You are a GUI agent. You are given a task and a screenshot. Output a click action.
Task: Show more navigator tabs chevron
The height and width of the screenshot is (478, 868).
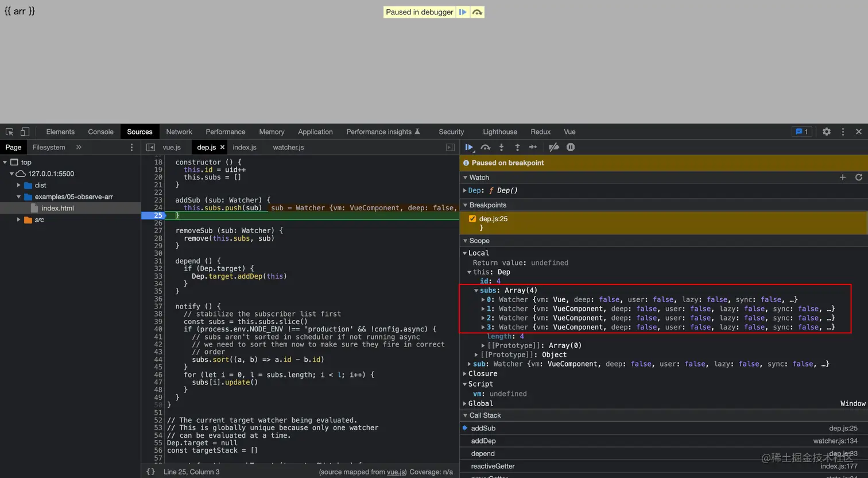coord(79,148)
